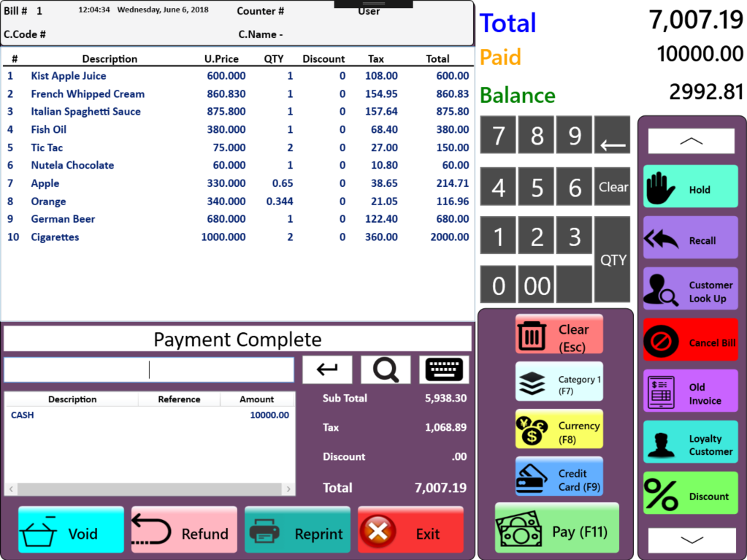Tap numpad key 00

tap(536, 284)
